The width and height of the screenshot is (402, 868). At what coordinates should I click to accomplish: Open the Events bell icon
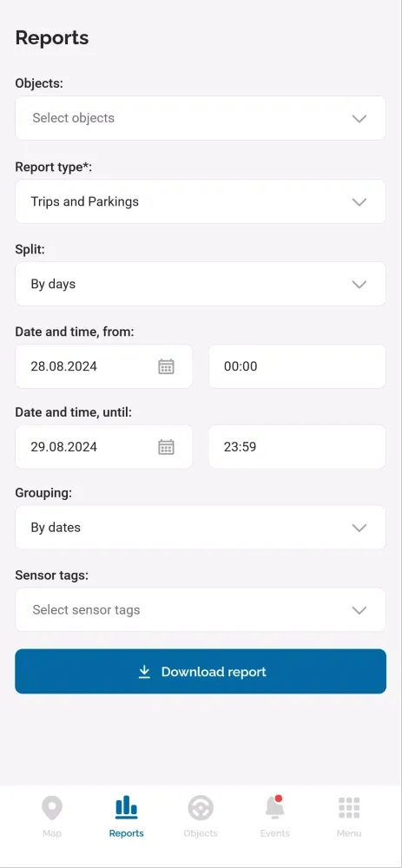pyautogui.click(x=274, y=807)
